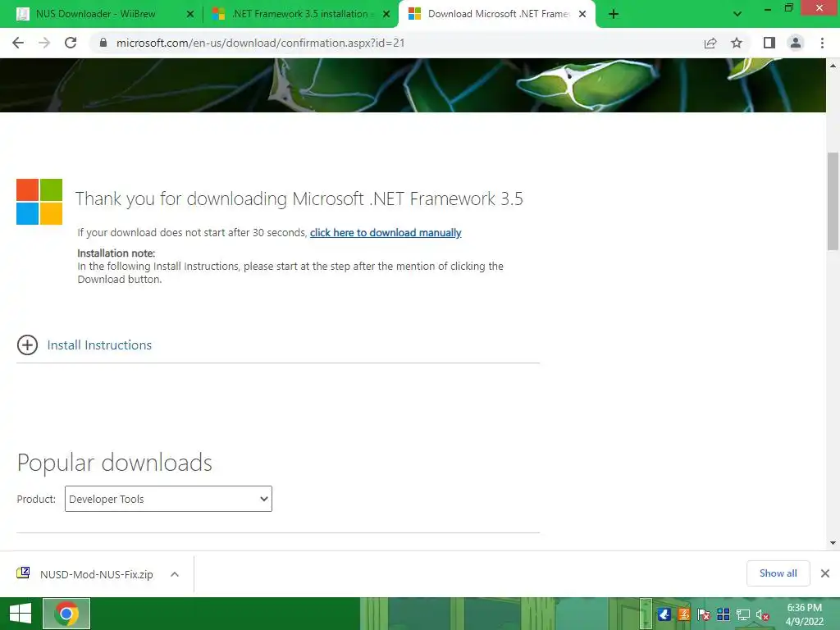Open a new tab
This screenshot has width=840, height=630.
click(x=614, y=15)
